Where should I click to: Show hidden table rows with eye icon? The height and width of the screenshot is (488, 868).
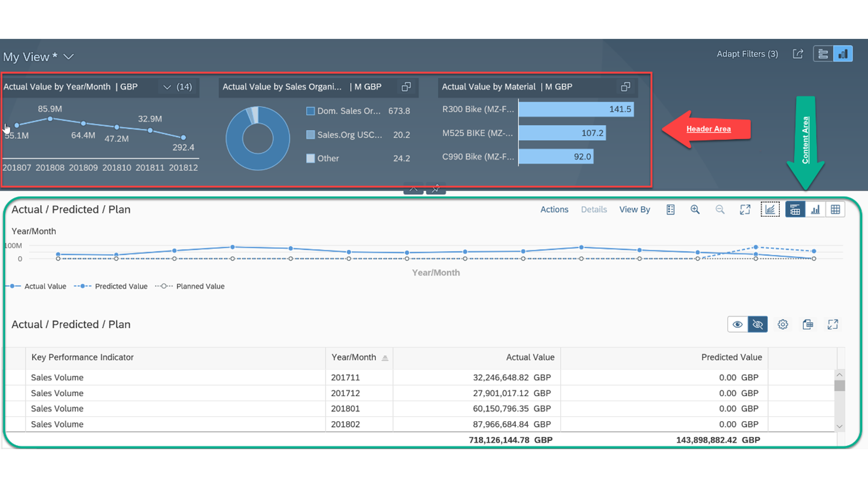point(737,324)
